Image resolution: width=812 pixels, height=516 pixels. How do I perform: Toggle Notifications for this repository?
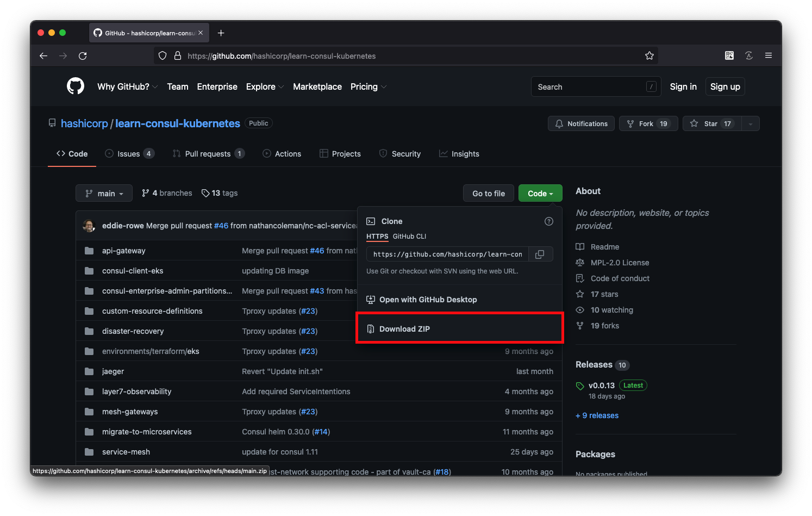(x=581, y=124)
